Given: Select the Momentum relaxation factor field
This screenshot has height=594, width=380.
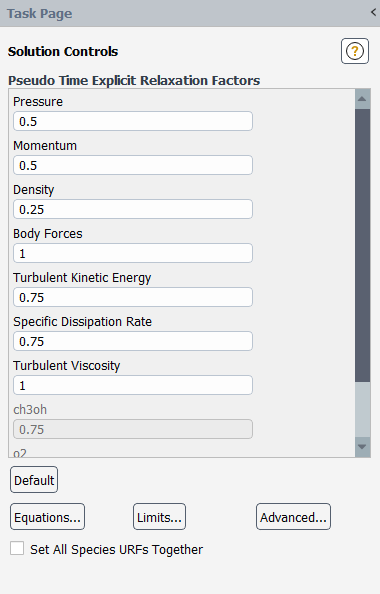Looking at the screenshot, I should (x=133, y=165).
